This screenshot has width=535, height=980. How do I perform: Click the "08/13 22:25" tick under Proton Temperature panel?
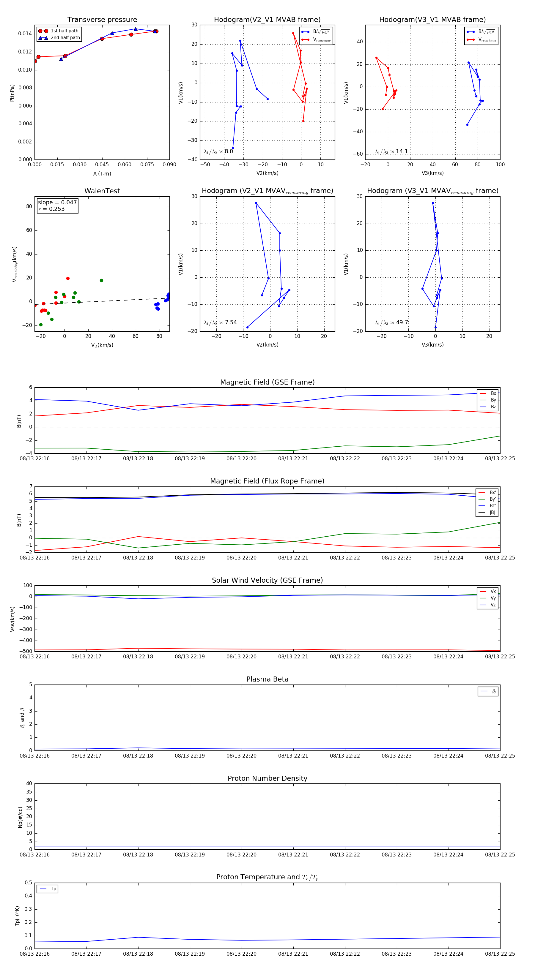click(x=500, y=954)
